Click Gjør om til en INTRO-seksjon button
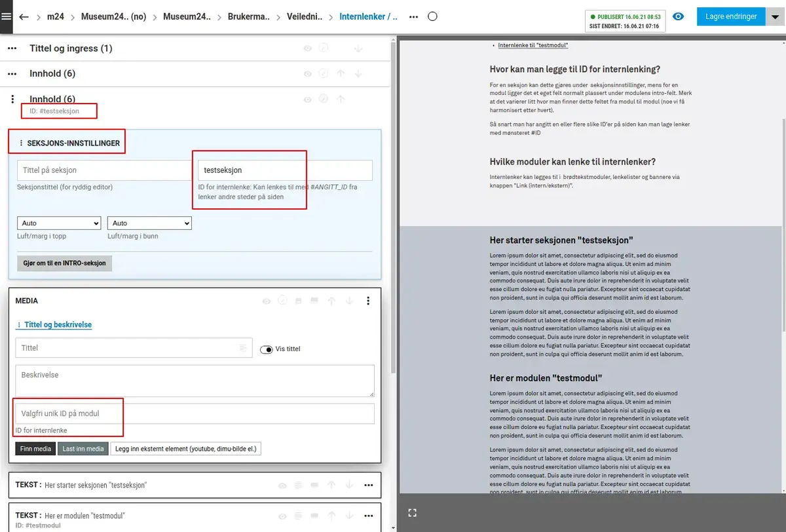Viewport: 786px width, 532px height. tap(65, 263)
